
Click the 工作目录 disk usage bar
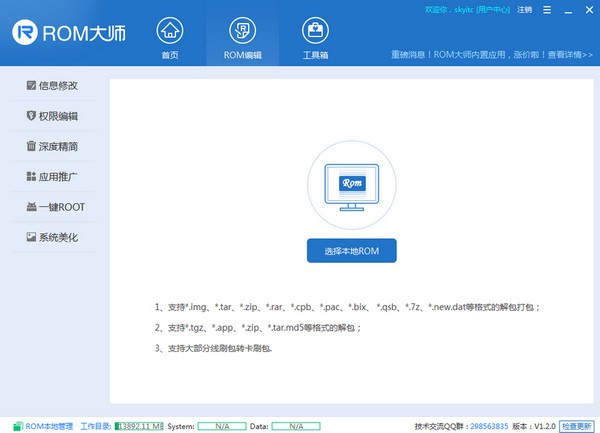tap(139, 425)
